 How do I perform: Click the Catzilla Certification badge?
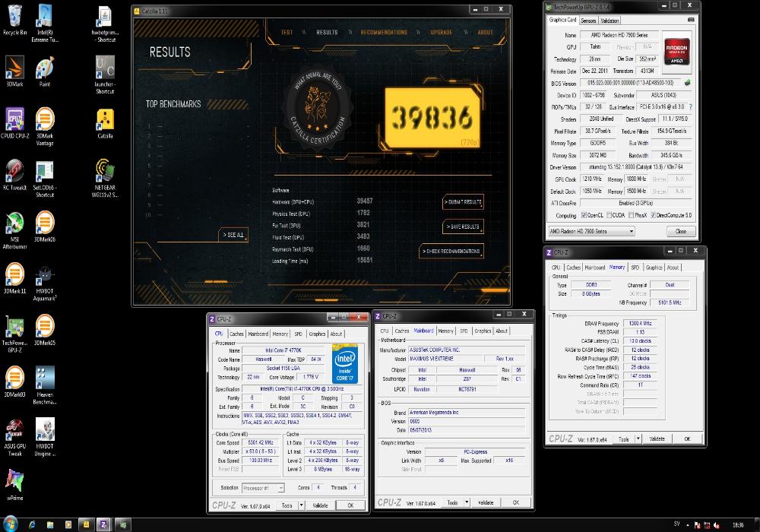pos(318,108)
